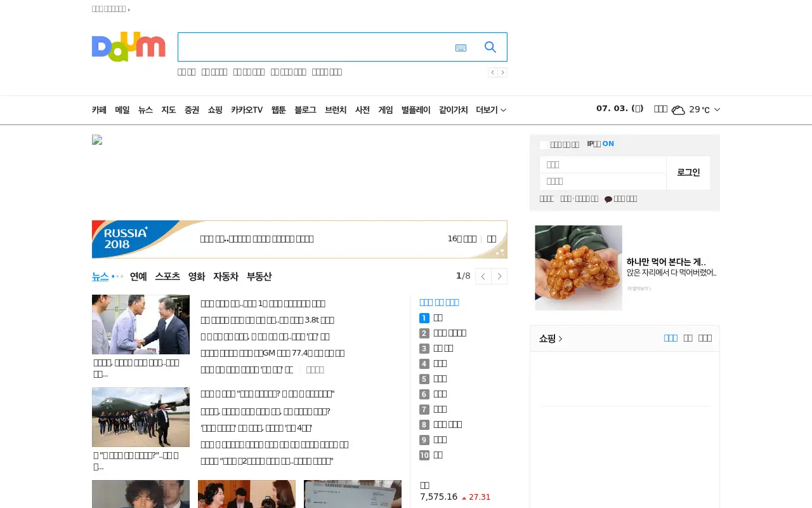Select trending rank number 10 badge

coord(424,455)
